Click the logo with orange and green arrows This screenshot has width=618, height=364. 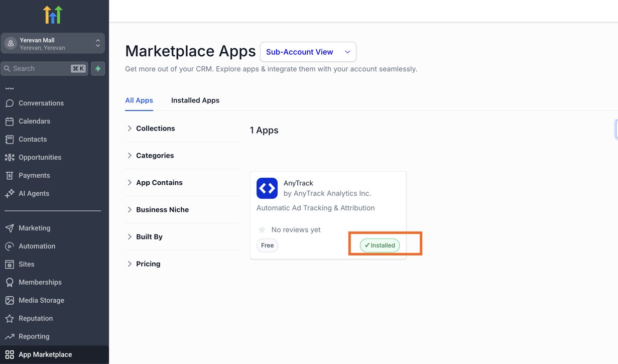click(53, 15)
